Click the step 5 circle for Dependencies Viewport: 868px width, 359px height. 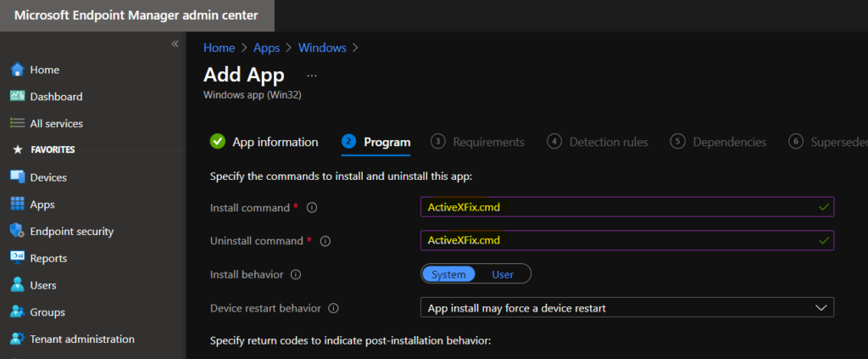pyautogui.click(x=677, y=142)
